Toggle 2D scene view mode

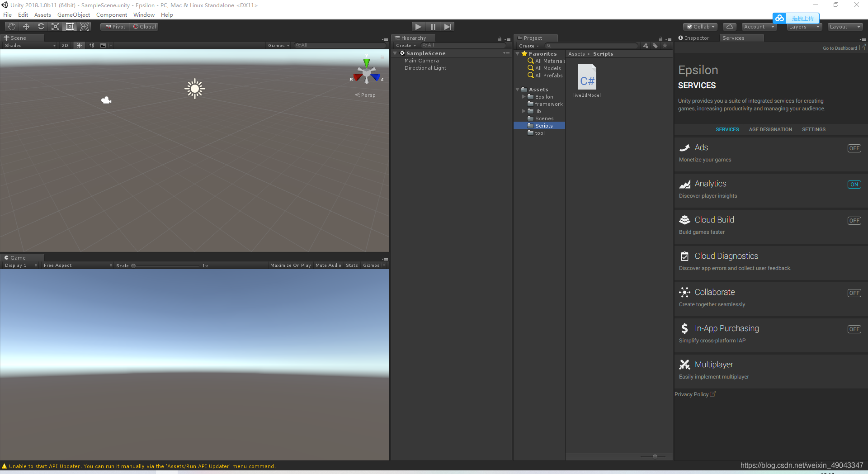pyautogui.click(x=65, y=45)
